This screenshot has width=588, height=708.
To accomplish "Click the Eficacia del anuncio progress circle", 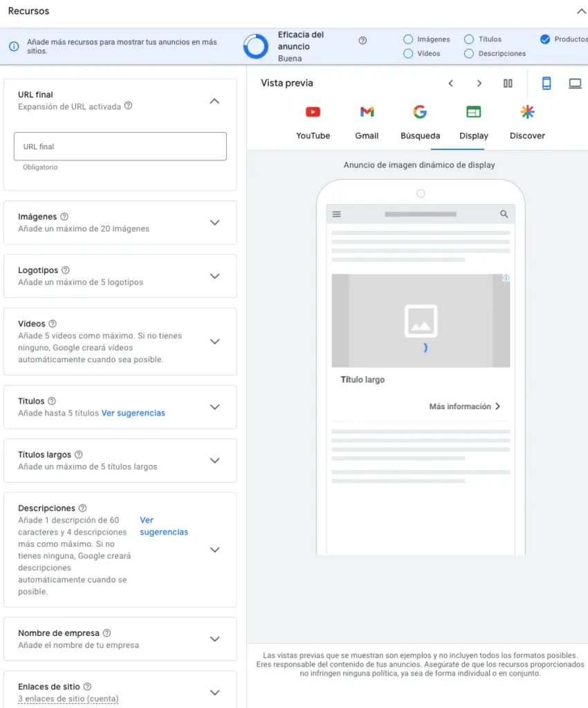I will click(256, 46).
